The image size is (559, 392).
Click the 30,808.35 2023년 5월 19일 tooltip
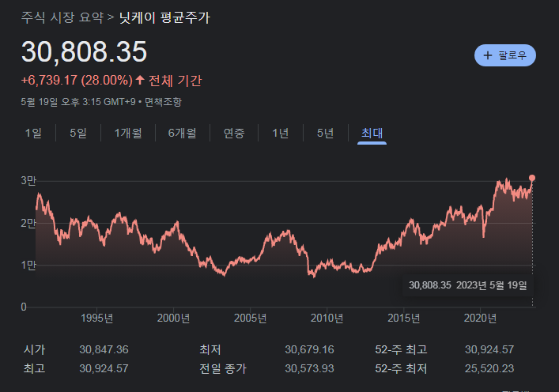tap(468, 285)
